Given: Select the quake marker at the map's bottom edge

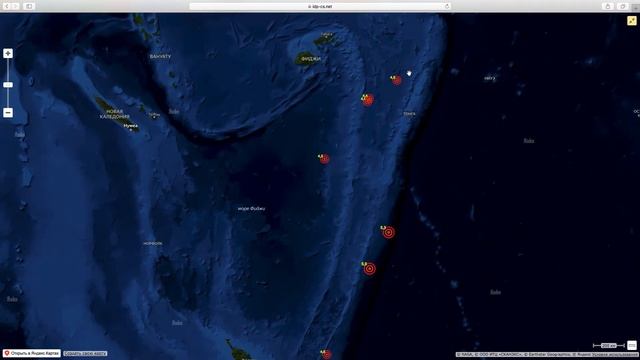Looking at the screenshot, I should click(327, 354).
